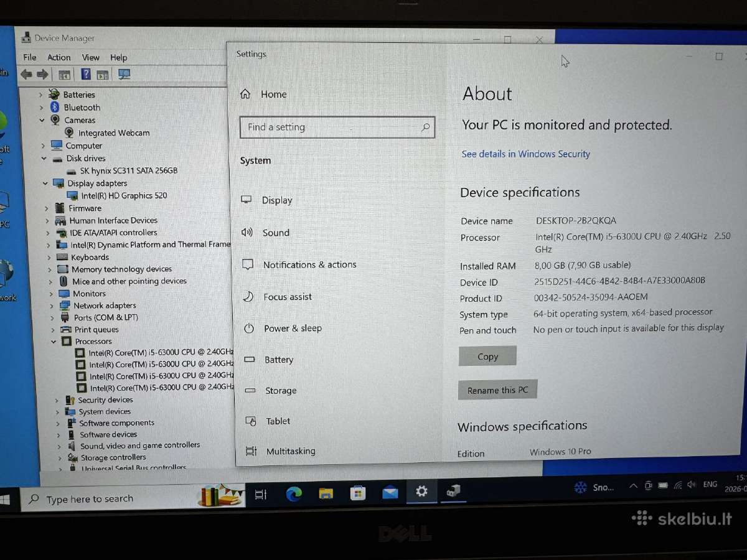Open File Explorer from taskbar
The height and width of the screenshot is (560, 747).
(326, 494)
